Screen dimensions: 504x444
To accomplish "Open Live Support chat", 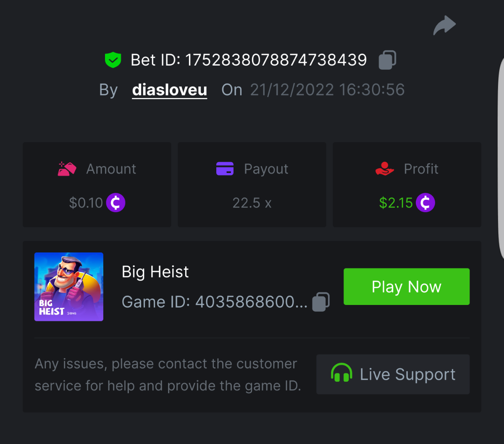I will coord(393,374).
